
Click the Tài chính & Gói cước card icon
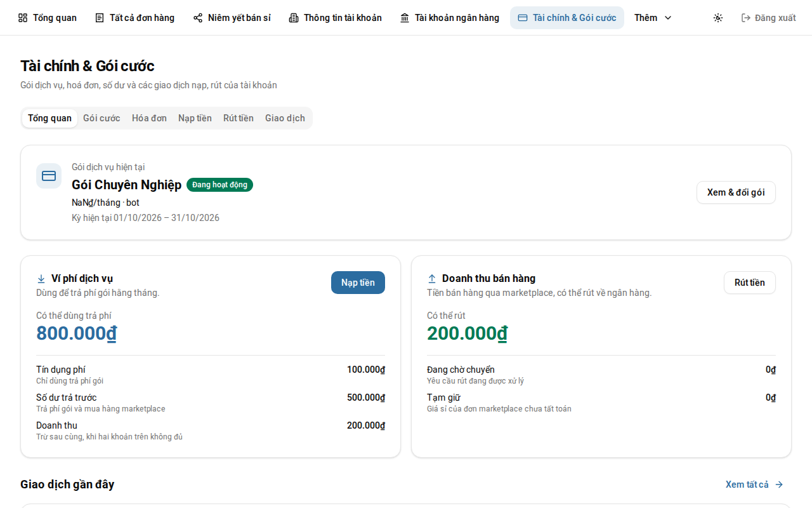[x=523, y=18]
